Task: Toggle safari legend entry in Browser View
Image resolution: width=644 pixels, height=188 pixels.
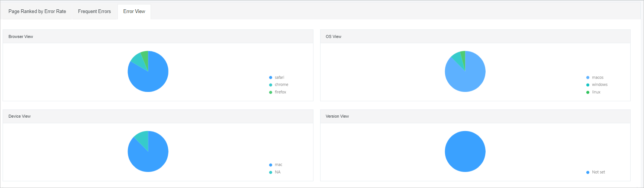Action: click(277, 77)
